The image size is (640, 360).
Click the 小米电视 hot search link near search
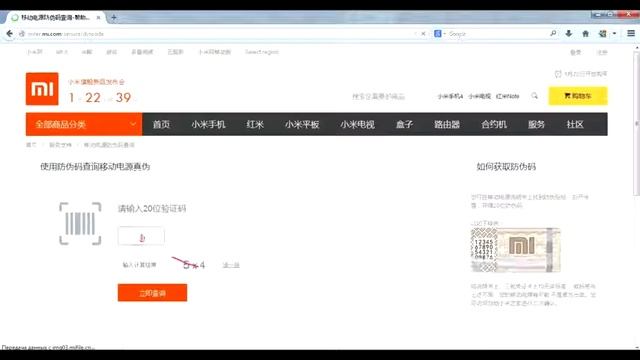coord(480,96)
